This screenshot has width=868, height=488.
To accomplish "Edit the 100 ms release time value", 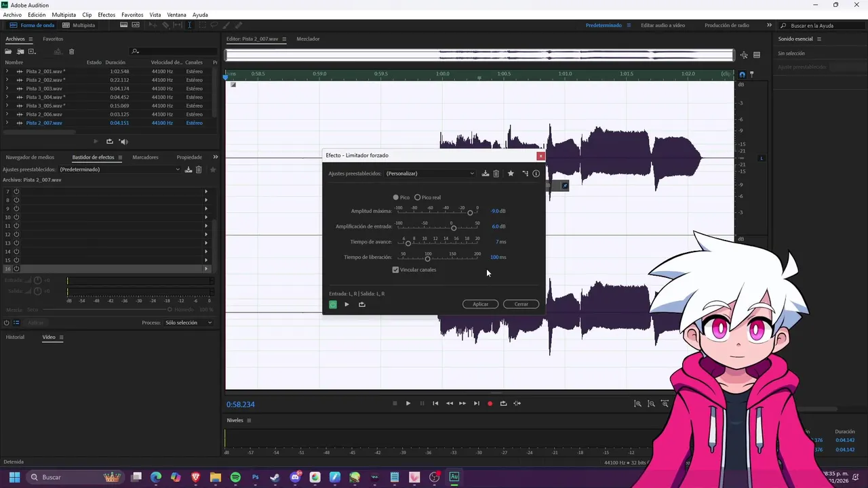I will coord(494,258).
